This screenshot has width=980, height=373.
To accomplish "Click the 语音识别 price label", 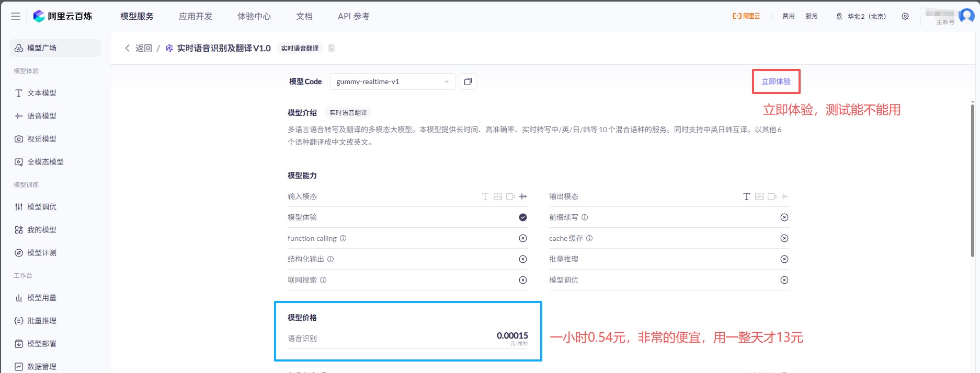I will pos(302,339).
